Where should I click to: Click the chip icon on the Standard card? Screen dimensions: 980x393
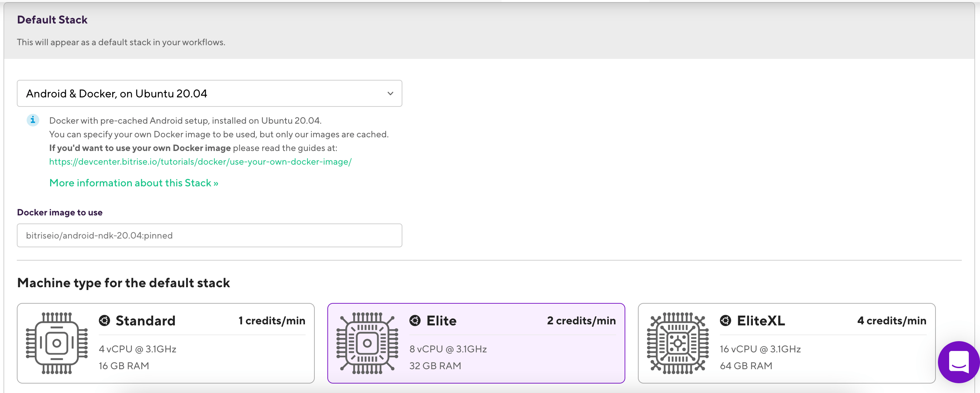(57, 343)
